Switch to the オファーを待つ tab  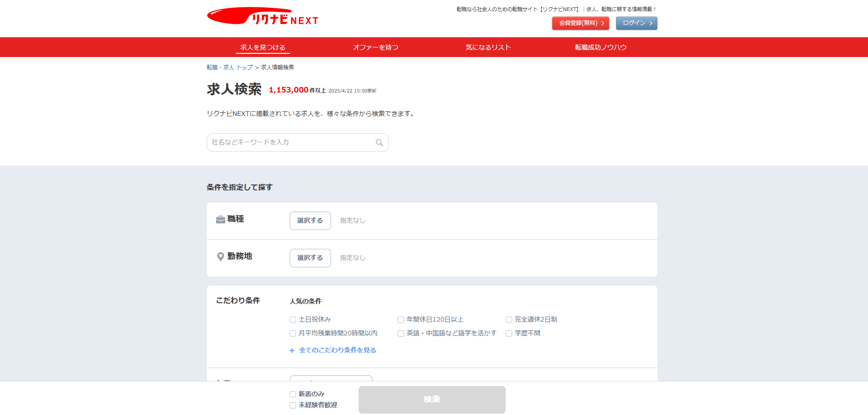[376, 47]
